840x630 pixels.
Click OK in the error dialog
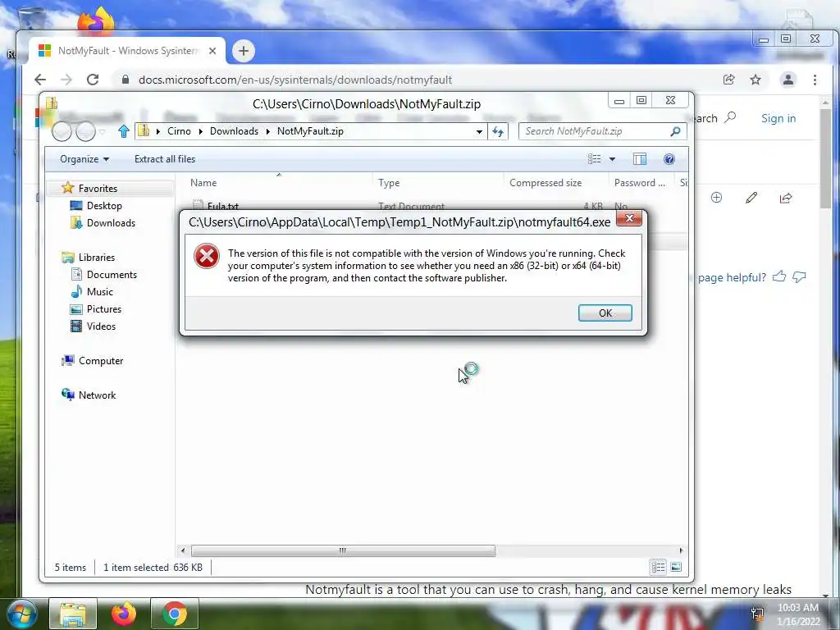point(605,313)
